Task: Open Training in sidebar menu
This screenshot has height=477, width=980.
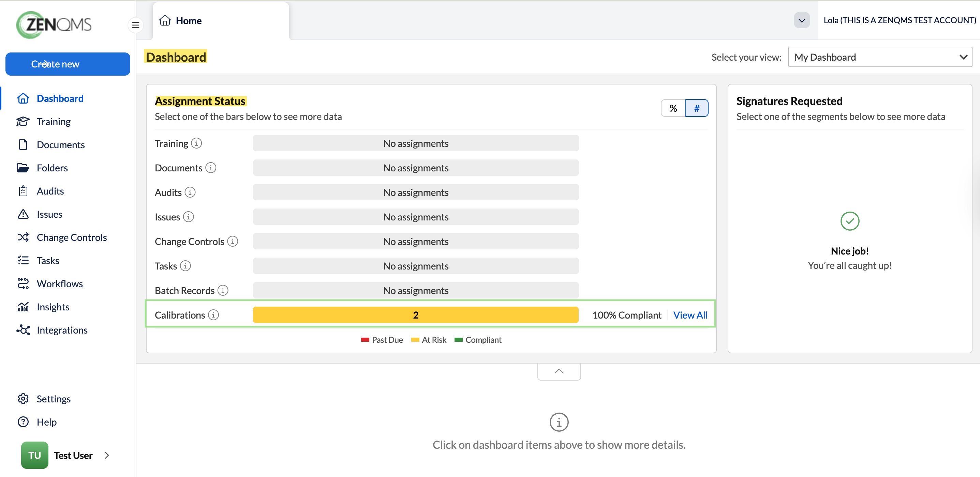Action: pyautogui.click(x=54, y=122)
